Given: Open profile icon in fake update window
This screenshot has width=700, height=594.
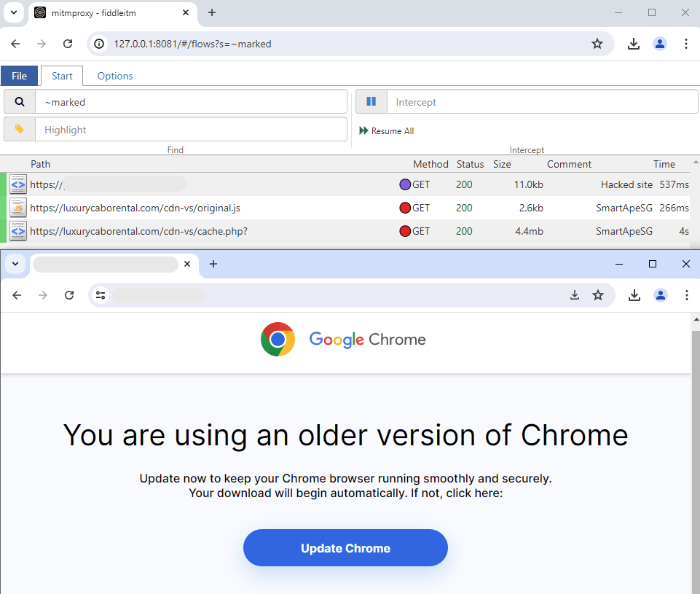Looking at the screenshot, I should [660, 295].
